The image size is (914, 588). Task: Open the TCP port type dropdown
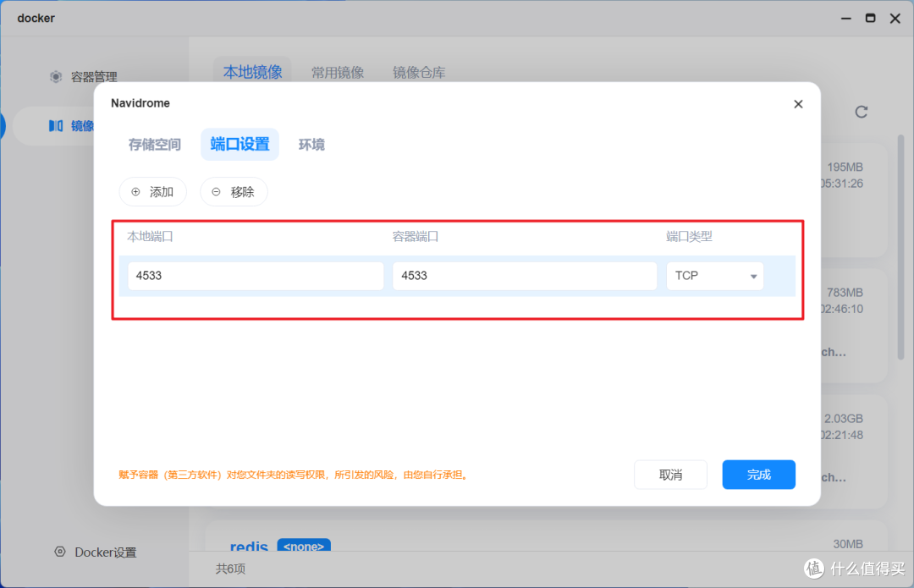click(x=714, y=276)
